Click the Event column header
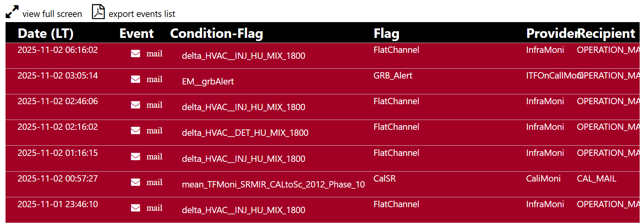The width and height of the screenshot is (644, 223). [137, 34]
